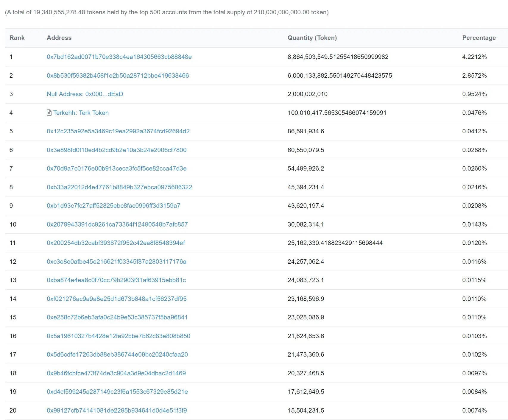
Task: Open rank 14 address 0xf021276a...
Action: (117, 299)
